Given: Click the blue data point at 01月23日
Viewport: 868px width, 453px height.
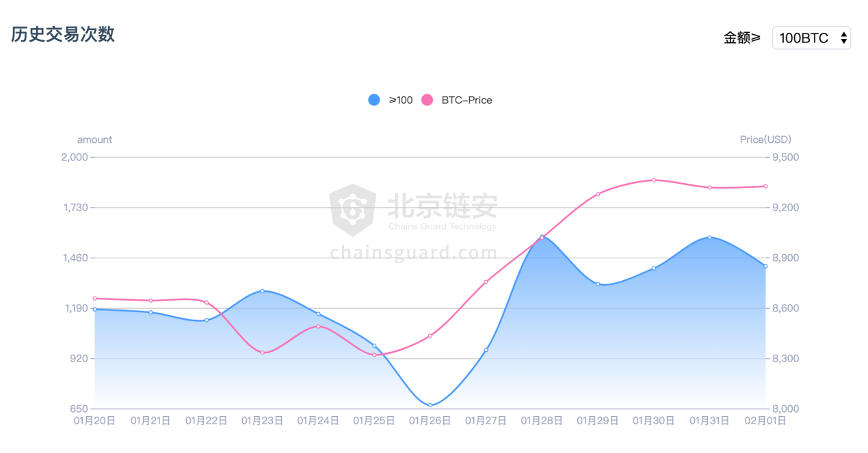Looking at the screenshot, I should pyautogui.click(x=262, y=291).
